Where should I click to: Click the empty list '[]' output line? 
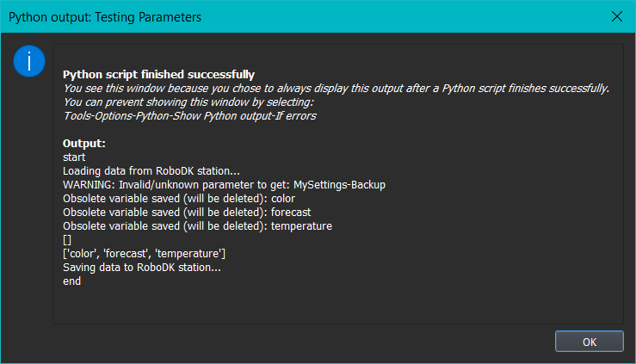point(68,239)
